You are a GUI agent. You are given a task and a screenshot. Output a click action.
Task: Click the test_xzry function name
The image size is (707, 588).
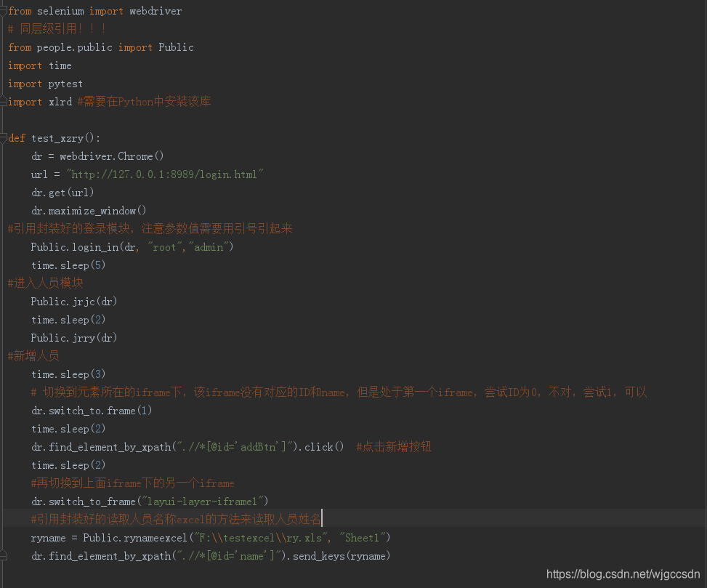tap(58, 137)
